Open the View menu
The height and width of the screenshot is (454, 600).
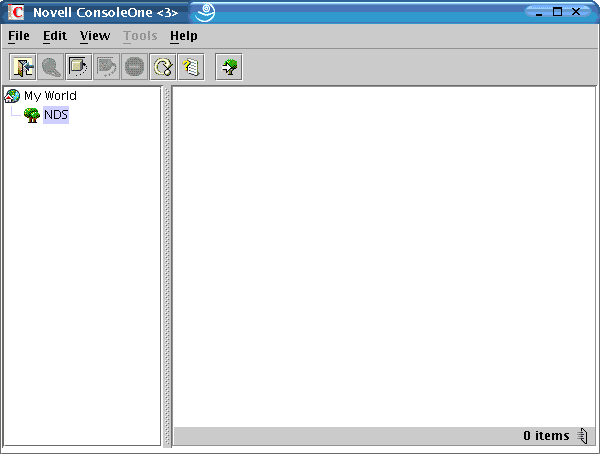pyautogui.click(x=95, y=36)
